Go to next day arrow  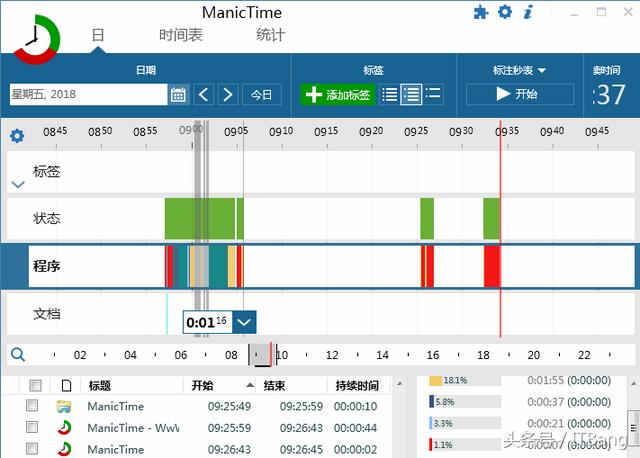(228, 94)
